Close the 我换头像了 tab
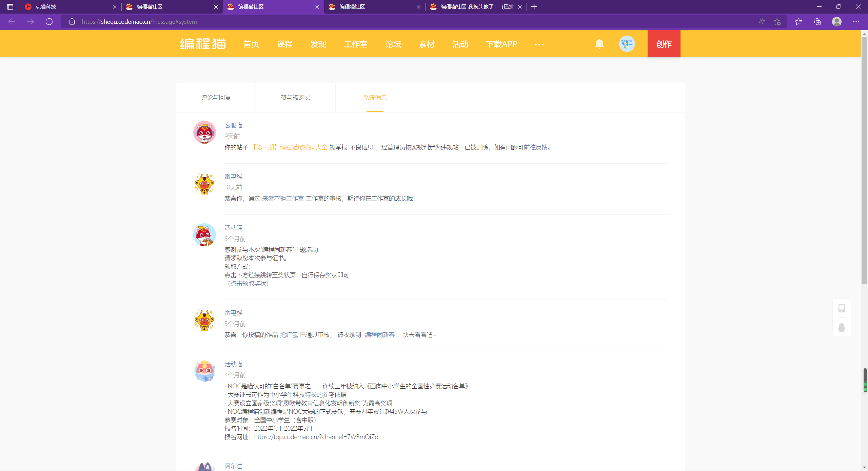The height and width of the screenshot is (471, 868). [x=520, y=7]
